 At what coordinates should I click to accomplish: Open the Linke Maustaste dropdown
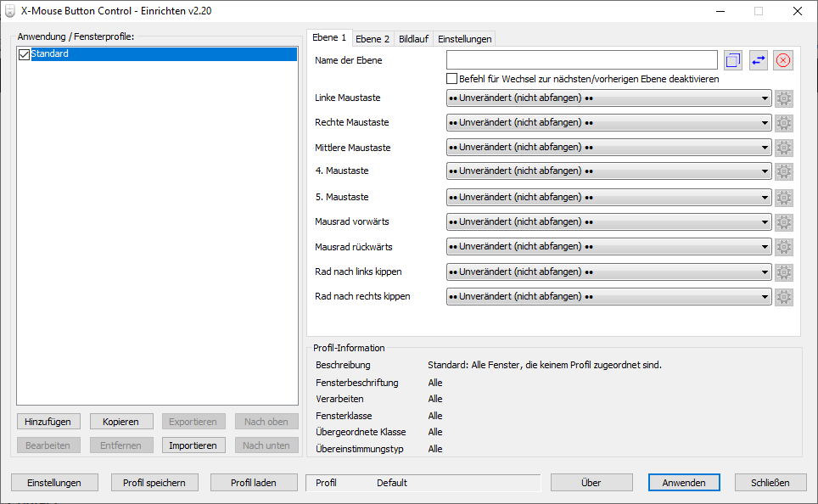pos(608,98)
